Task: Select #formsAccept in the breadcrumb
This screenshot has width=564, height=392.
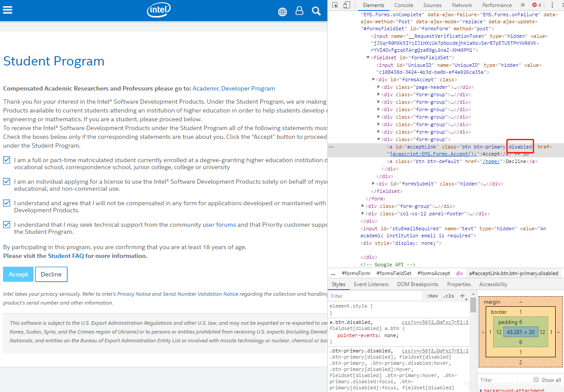Action: (x=433, y=273)
